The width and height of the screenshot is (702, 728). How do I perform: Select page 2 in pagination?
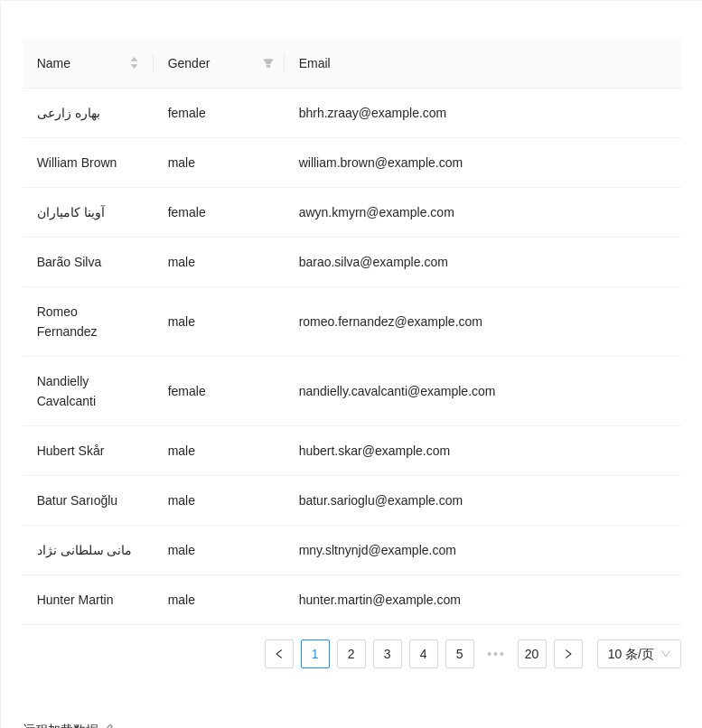coord(351,654)
